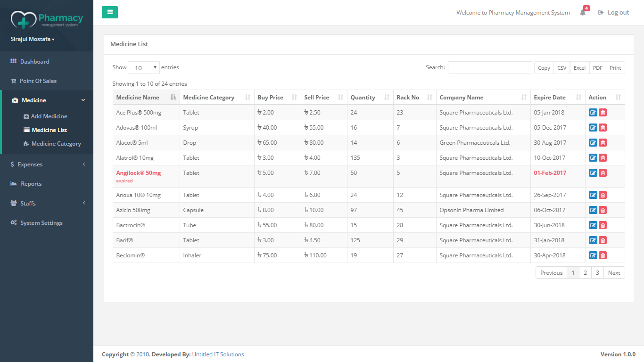Delete the Anoxa 10® 10mg row
644x362 pixels.
pyautogui.click(x=603, y=195)
